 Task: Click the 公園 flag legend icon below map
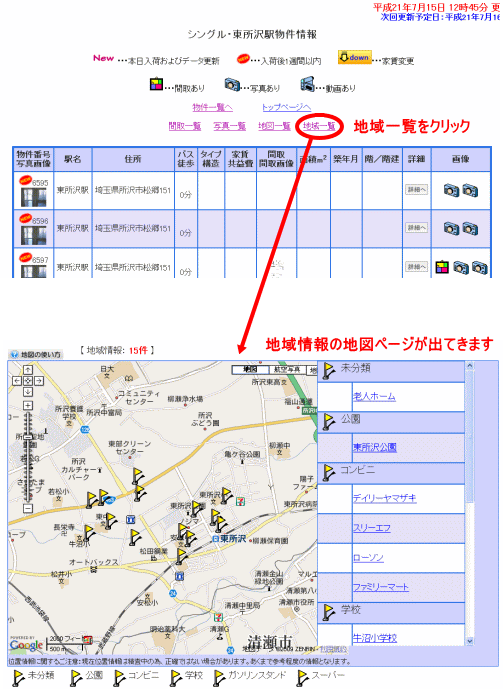(77, 677)
